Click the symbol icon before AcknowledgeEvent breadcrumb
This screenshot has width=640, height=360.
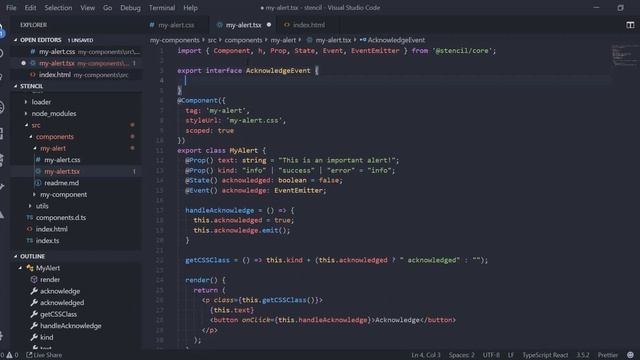[362, 40]
